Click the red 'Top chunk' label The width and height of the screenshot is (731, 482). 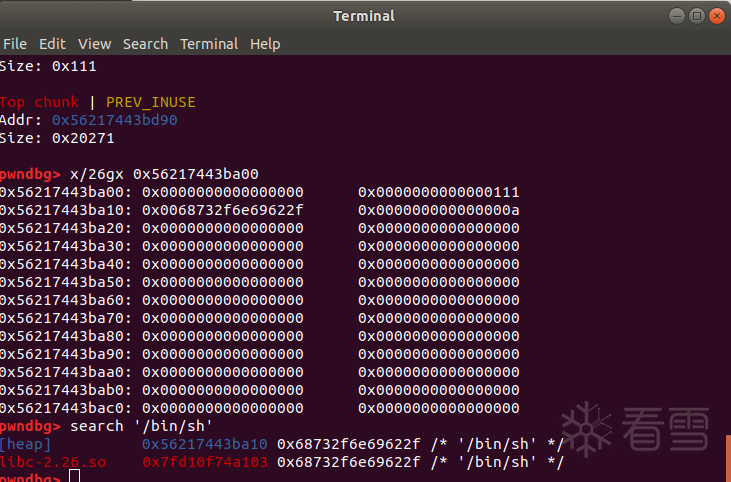point(38,102)
